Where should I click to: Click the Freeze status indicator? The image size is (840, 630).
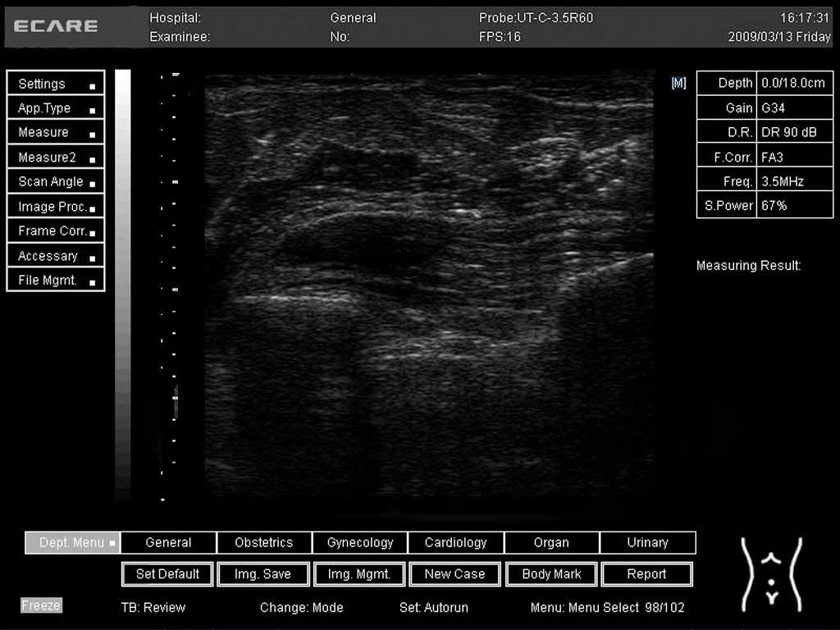tap(41, 605)
